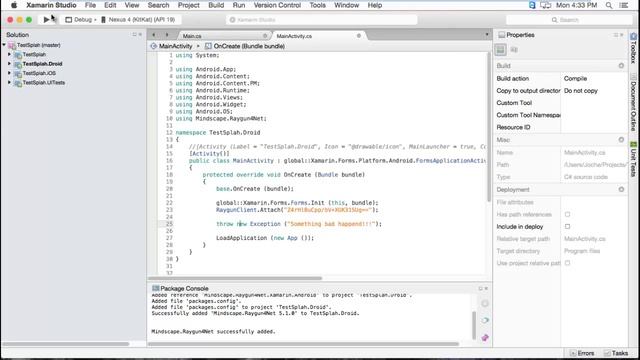This screenshot has height=360, width=640.
Task: Open the Window menu
Action: 347,5
